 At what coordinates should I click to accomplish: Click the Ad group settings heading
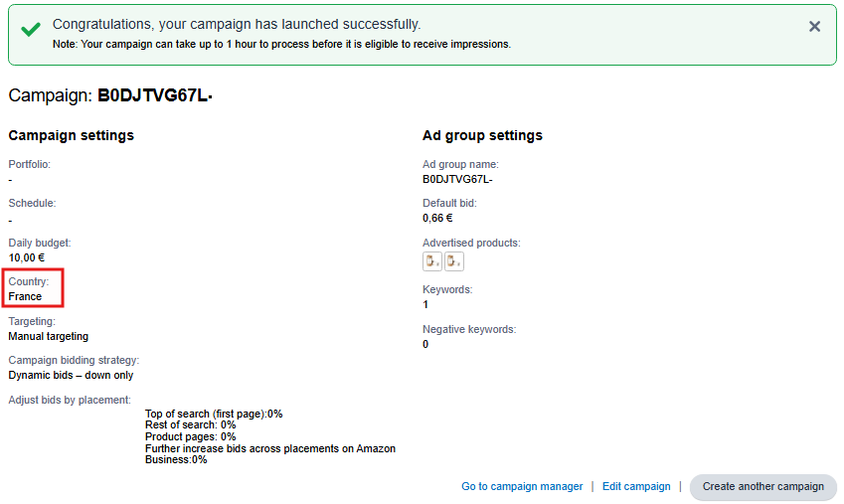[482, 135]
